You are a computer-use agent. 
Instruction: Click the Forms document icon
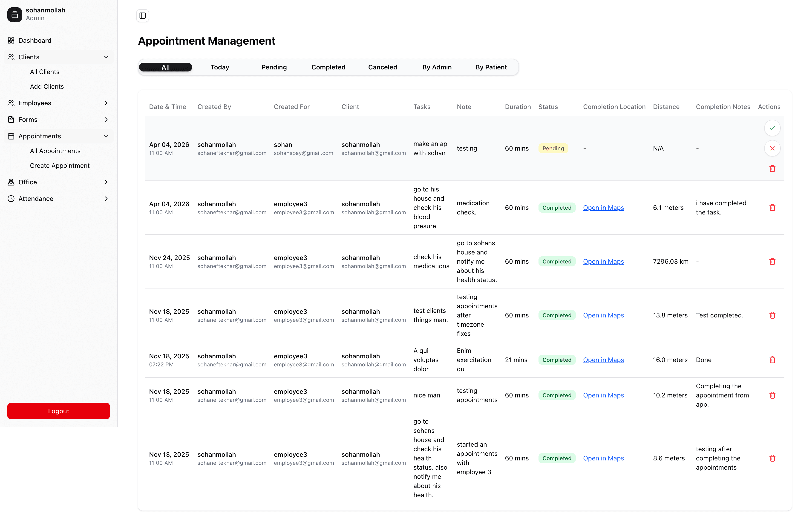(11, 119)
